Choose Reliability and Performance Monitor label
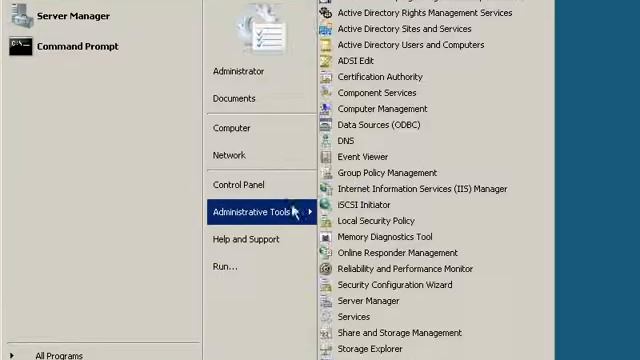 (x=405, y=269)
